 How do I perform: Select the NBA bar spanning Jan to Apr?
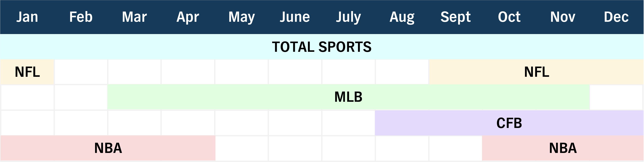108,148
